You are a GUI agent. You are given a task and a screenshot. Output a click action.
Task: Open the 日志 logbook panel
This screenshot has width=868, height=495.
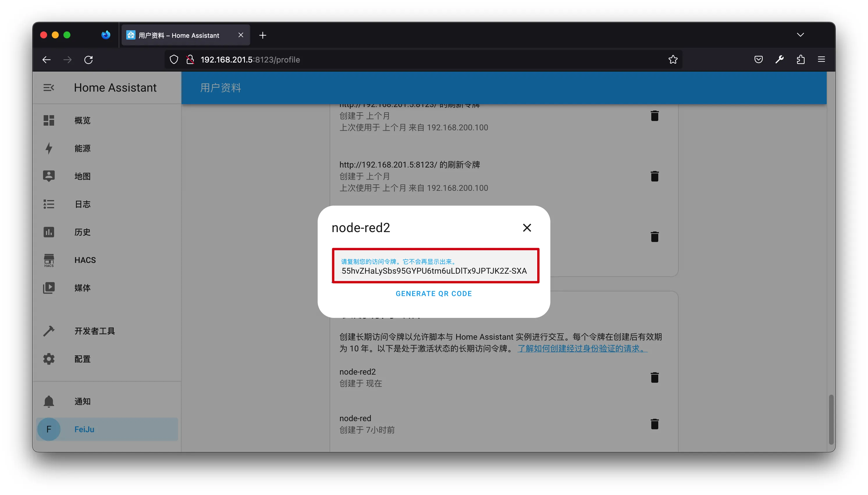click(107, 204)
